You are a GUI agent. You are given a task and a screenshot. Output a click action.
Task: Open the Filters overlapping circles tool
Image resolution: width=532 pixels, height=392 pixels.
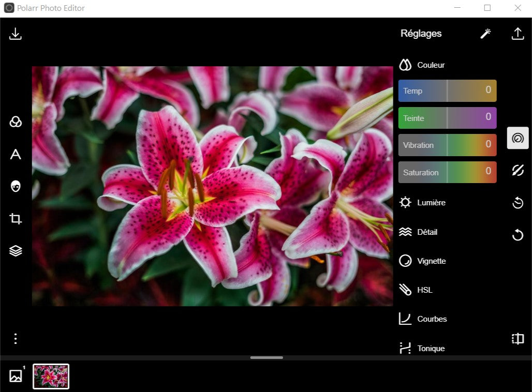(x=16, y=122)
